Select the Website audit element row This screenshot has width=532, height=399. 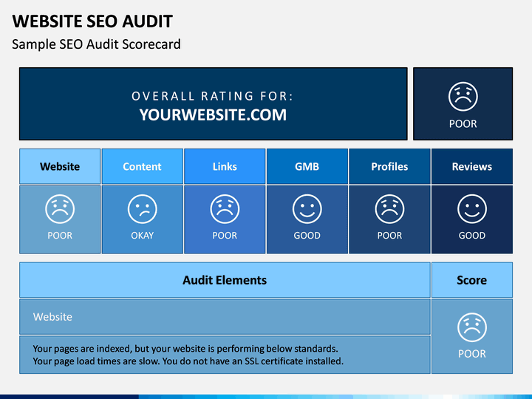tap(225, 316)
